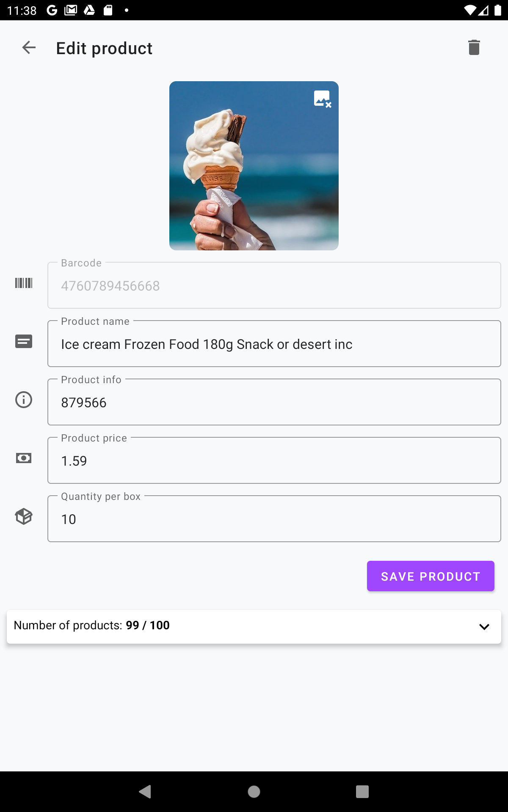Tap the back arrow icon

pyautogui.click(x=29, y=48)
